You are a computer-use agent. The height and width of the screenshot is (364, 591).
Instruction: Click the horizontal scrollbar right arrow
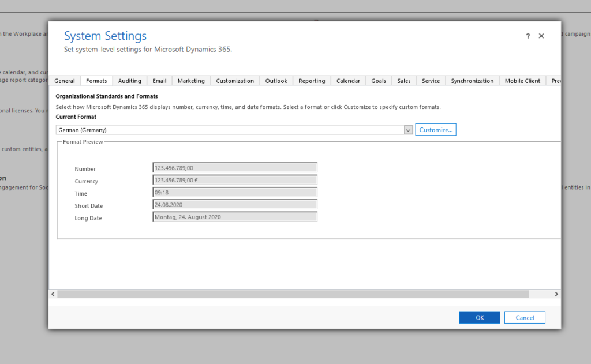(556, 294)
